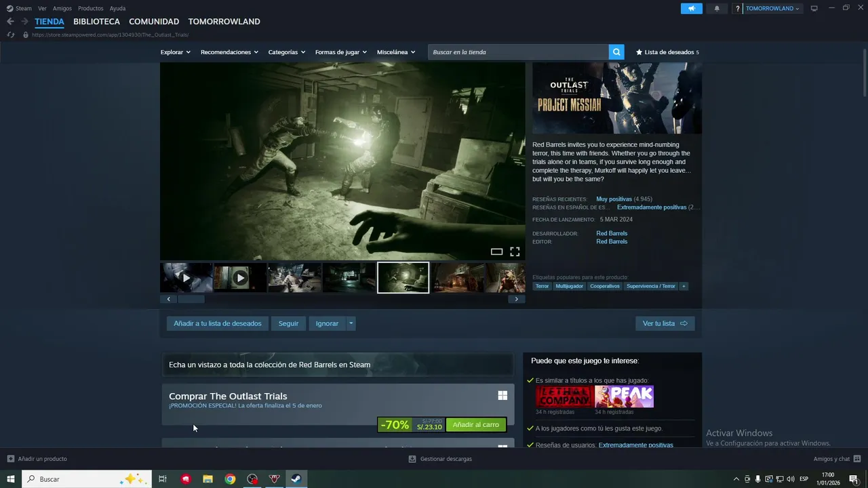The image size is (868, 488).
Task: Open the Lethal Company game capsule
Action: pyautogui.click(x=564, y=396)
